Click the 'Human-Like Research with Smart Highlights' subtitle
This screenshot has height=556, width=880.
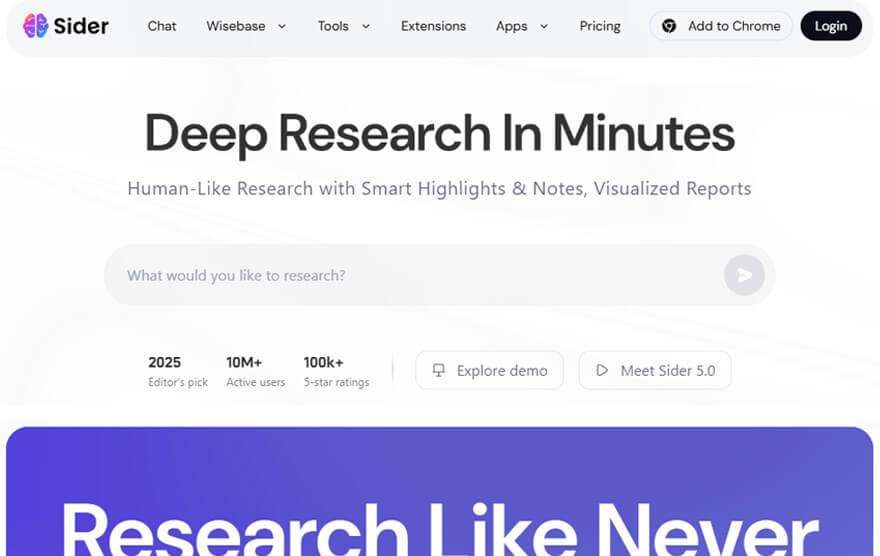point(439,189)
